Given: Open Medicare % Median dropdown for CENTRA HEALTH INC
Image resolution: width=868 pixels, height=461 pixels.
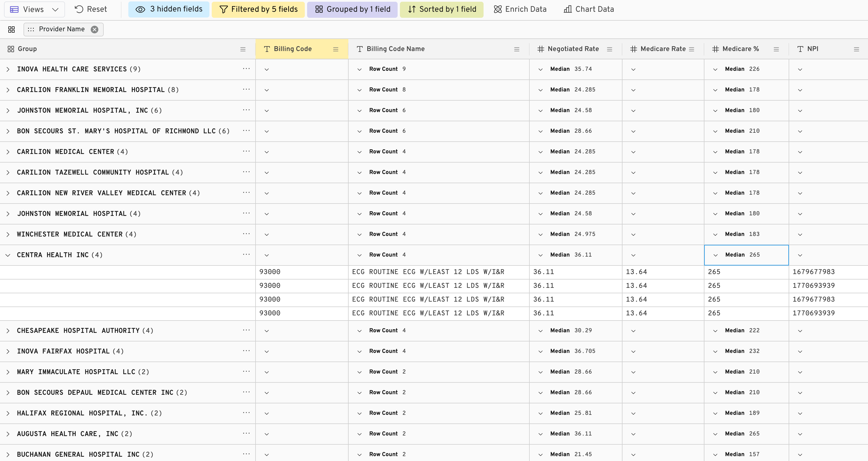Looking at the screenshot, I should pyautogui.click(x=715, y=255).
